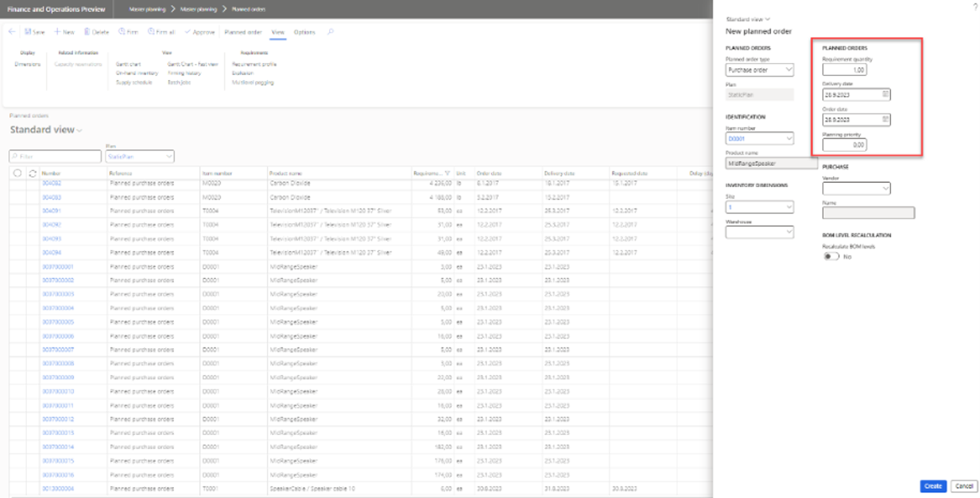Open planned order 0013000004 link
The width and height of the screenshot is (980, 498).
pos(58,489)
